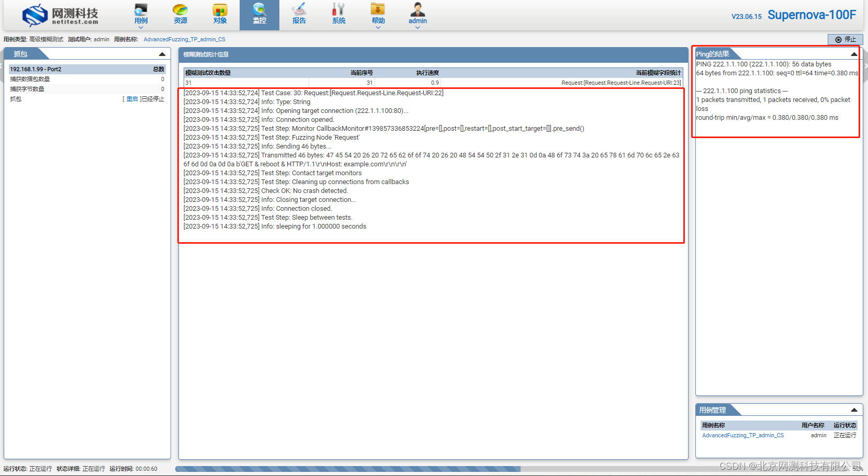This screenshot has height=476, width=868.
Task: Click ping statistics '0% packet loss' line
Action: point(773,104)
